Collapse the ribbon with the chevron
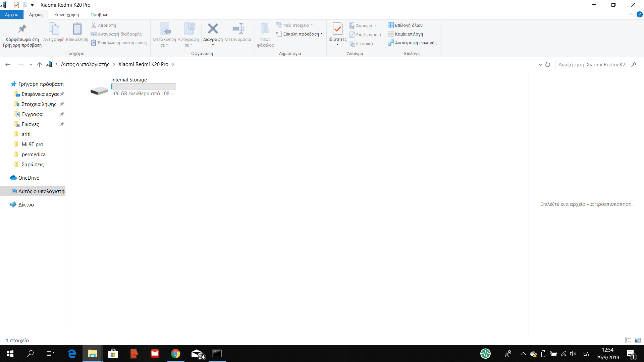This screenshot has width=644, height=362. click(x=631, y=14)
